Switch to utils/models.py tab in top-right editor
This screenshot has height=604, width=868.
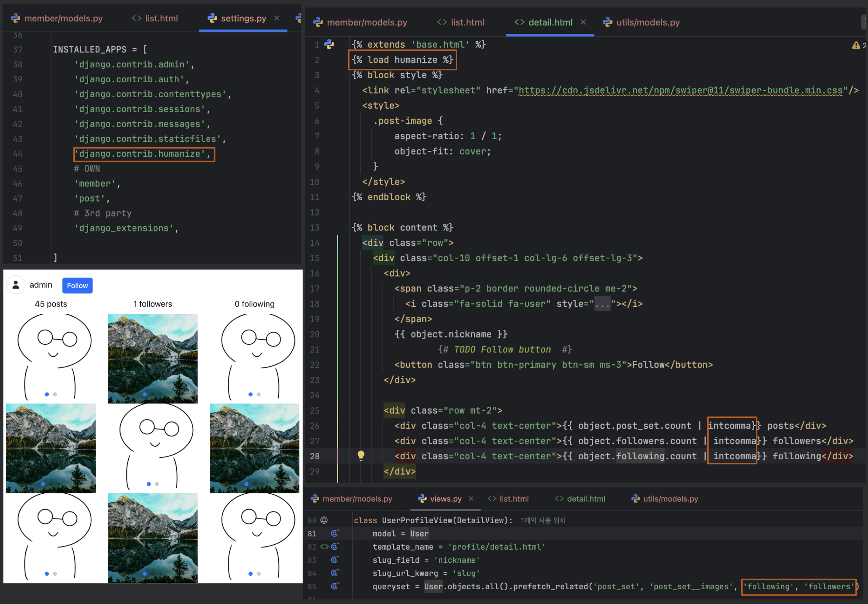[x=647, y=22]
